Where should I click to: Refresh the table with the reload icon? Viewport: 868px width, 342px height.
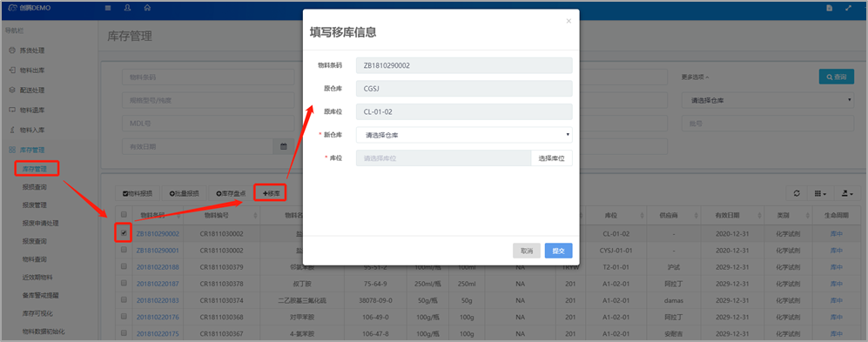(797, 193)
